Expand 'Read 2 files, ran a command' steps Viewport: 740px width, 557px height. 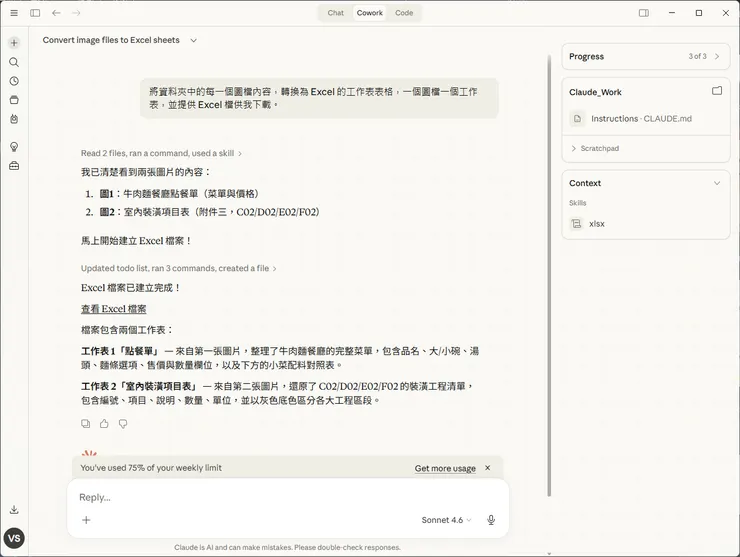pos(161,153)
